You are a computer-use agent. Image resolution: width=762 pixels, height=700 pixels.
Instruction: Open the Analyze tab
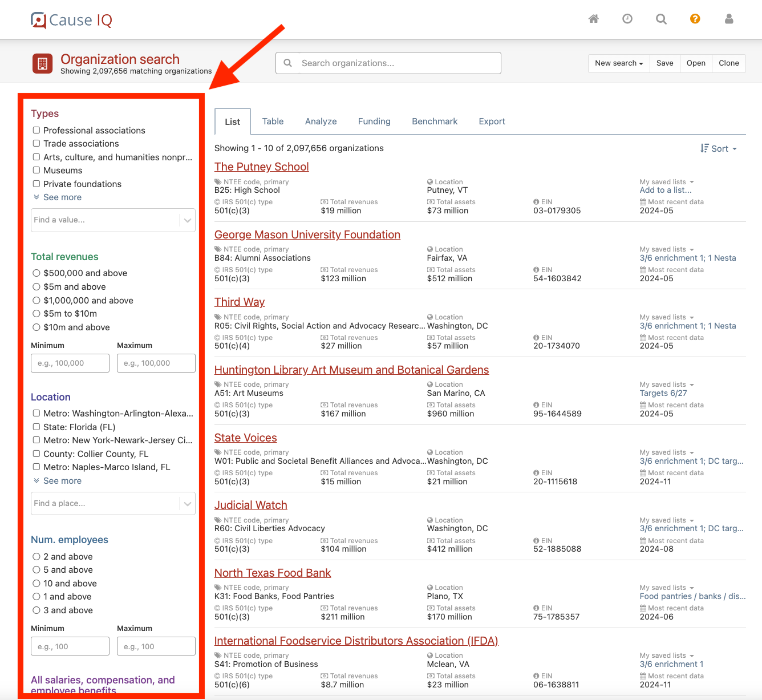click(x=321, y=122)
